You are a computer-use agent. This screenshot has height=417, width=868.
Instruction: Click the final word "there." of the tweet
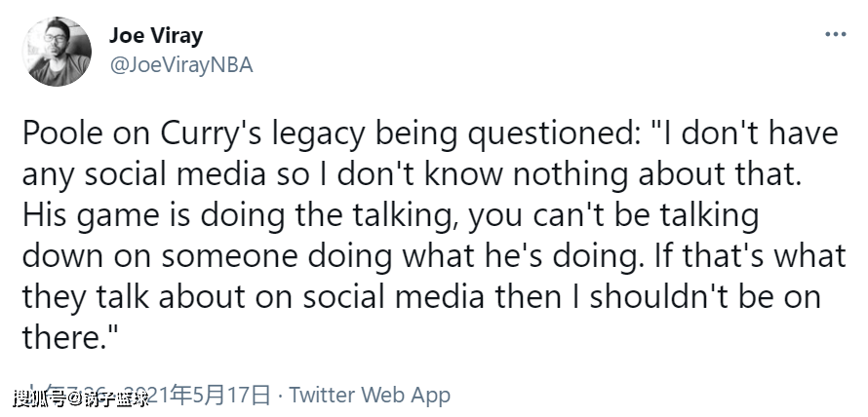[x=66, y=337]
